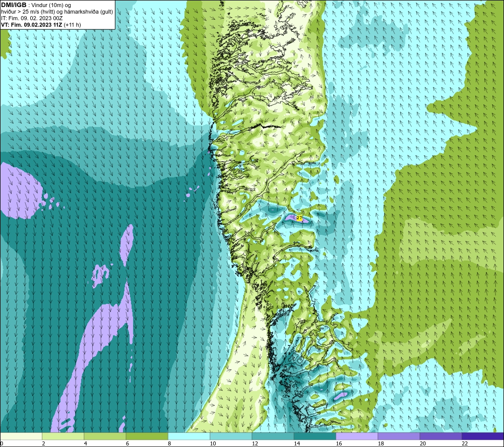Click the scale label '0'
This screenshot has height=447, width=504.
coord(2,443)
